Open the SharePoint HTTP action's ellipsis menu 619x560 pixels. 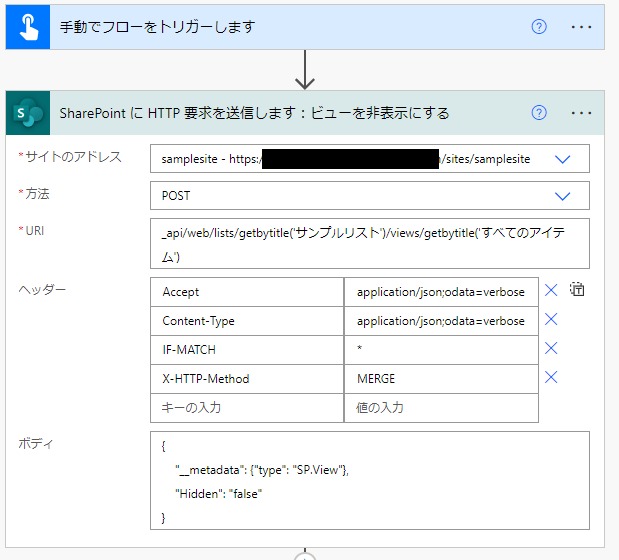pyautogui.click(x=581, y=113)
